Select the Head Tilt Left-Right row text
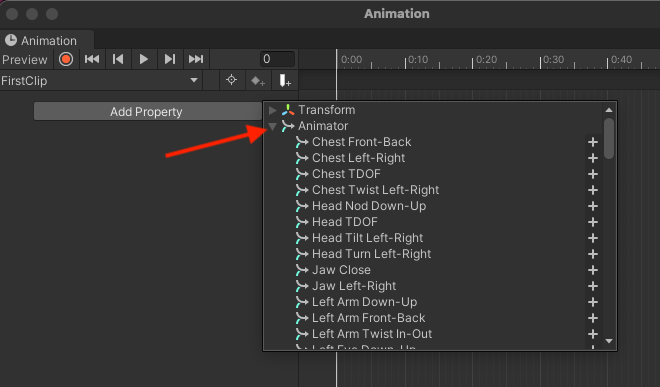 click(367, 238)
